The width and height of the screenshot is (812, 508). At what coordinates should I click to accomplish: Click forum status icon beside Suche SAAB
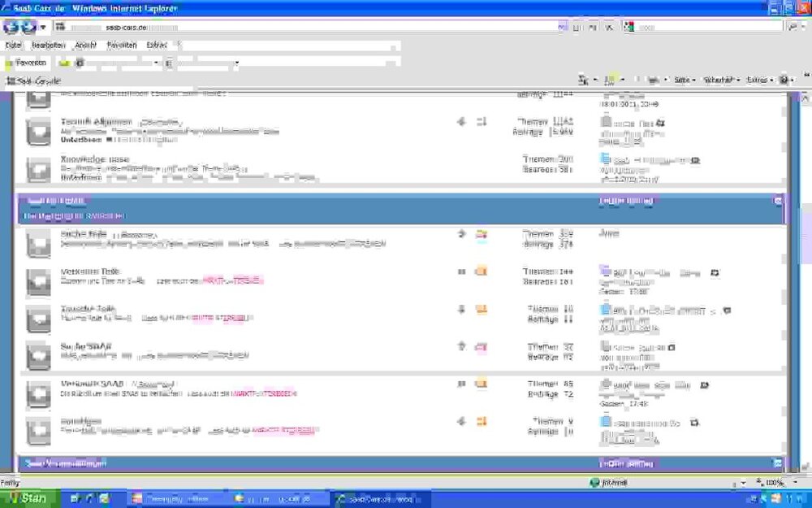(39, 356)
